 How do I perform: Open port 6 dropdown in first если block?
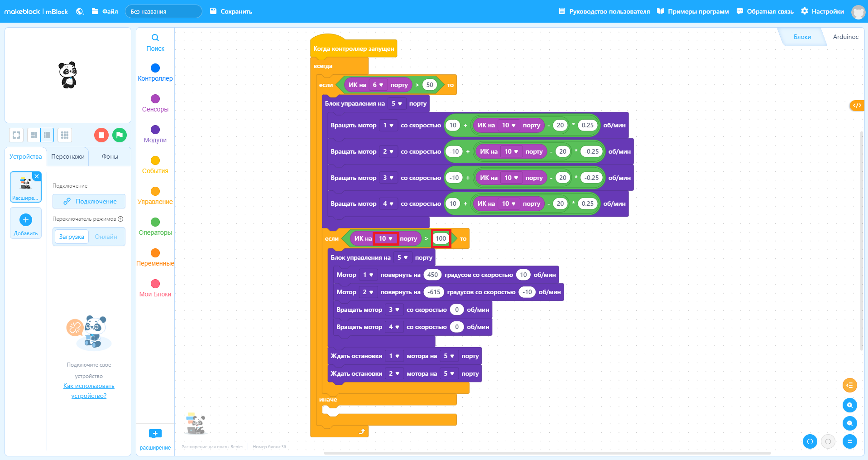pos(378,85)
